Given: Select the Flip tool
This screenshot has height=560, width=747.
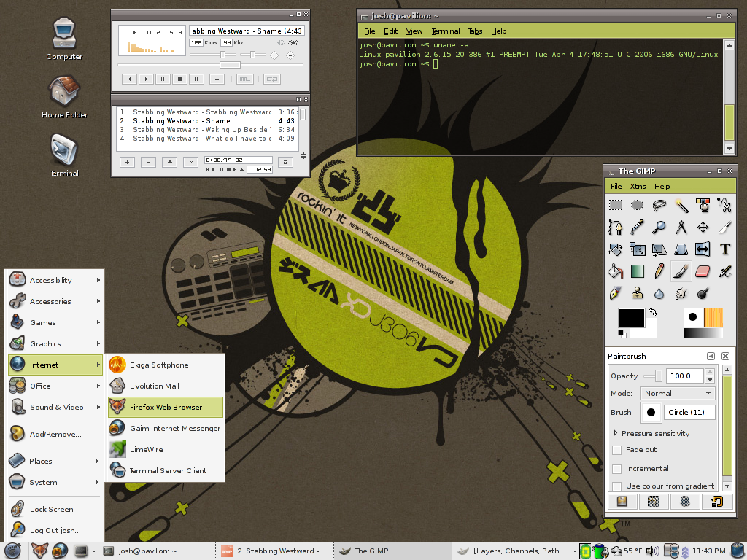Looking at the screenshot, I should (703, 249).
